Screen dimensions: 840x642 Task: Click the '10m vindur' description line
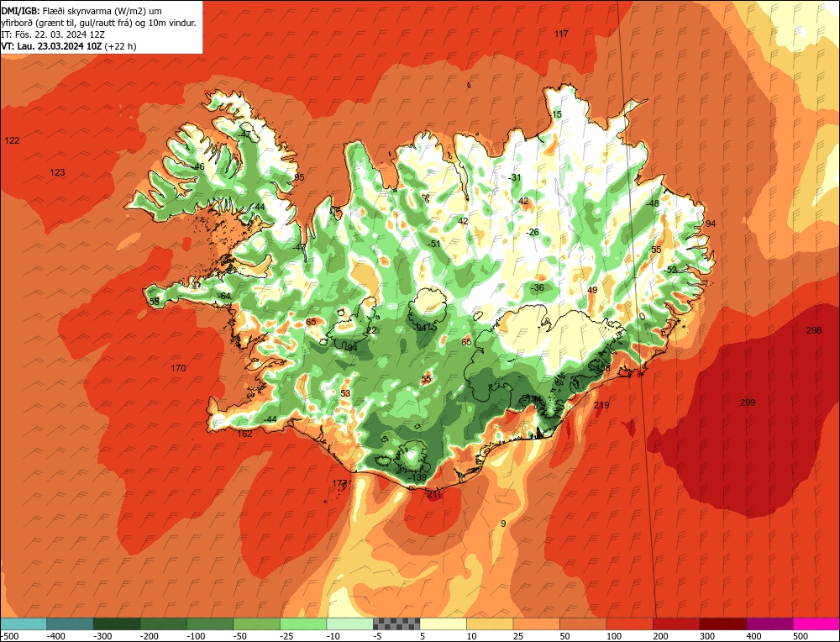[98, 23]
